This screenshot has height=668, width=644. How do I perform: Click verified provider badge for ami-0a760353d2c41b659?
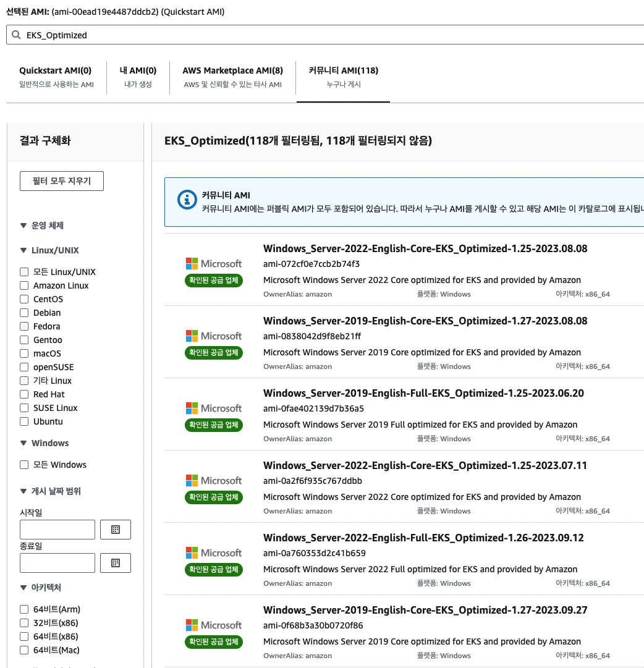213,570
